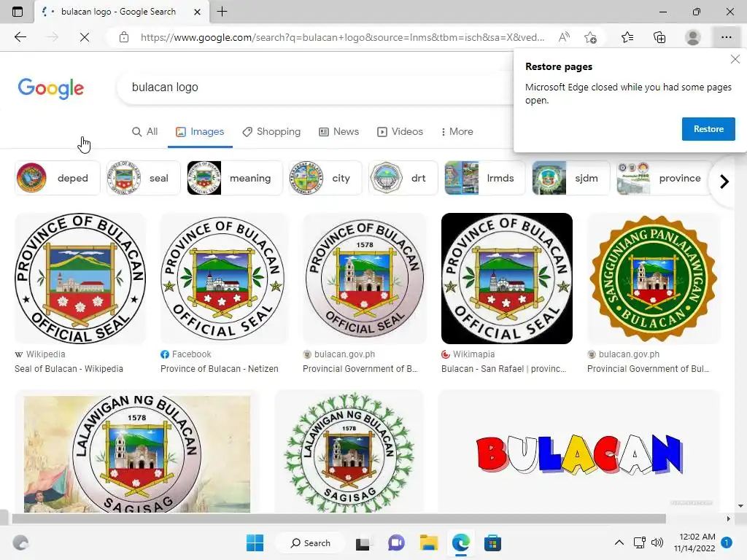Select the drt suggestion chip
747x560 pixels.
[403, 178]
